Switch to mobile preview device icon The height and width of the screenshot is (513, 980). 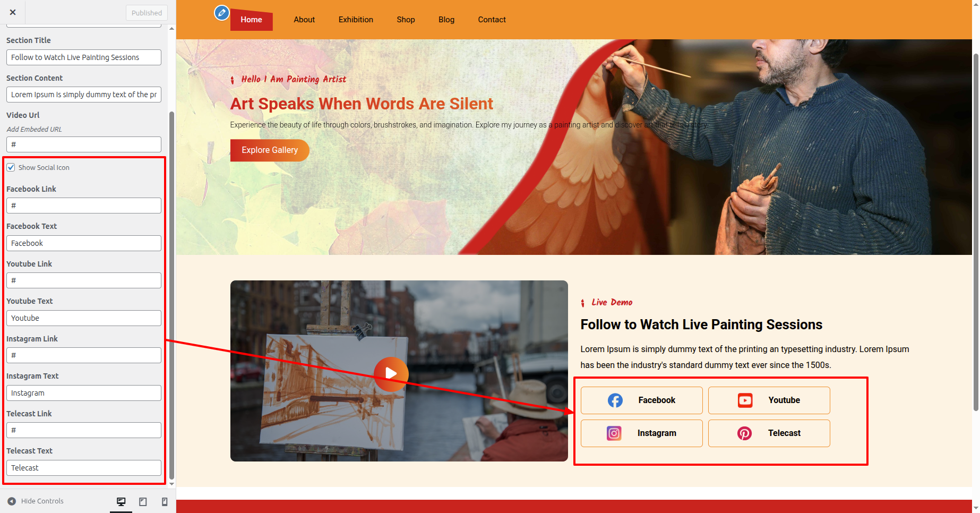[165, 501]
